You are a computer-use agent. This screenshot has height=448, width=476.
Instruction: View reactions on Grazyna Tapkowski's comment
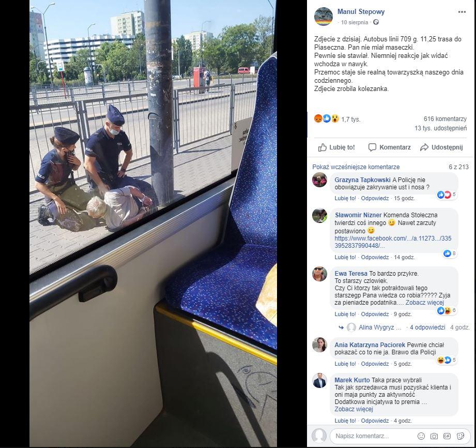[446, 195]
